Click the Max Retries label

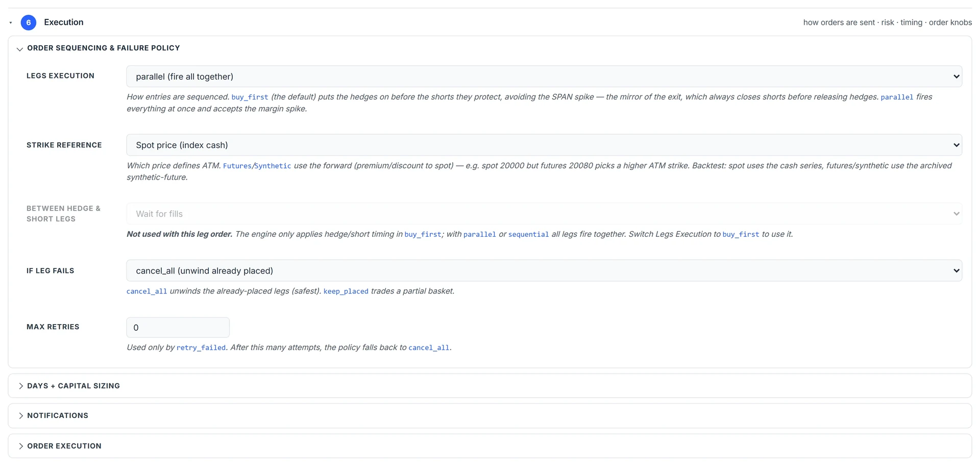(53, 327)
